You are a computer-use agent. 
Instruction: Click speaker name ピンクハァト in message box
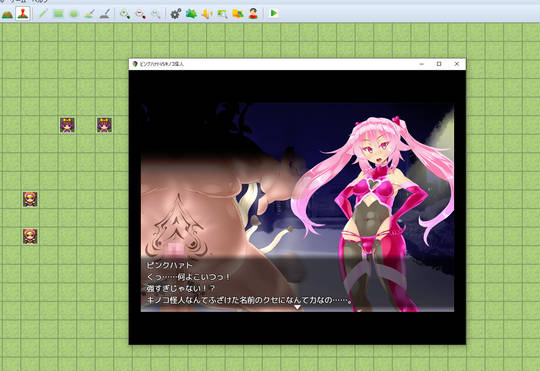169,265
